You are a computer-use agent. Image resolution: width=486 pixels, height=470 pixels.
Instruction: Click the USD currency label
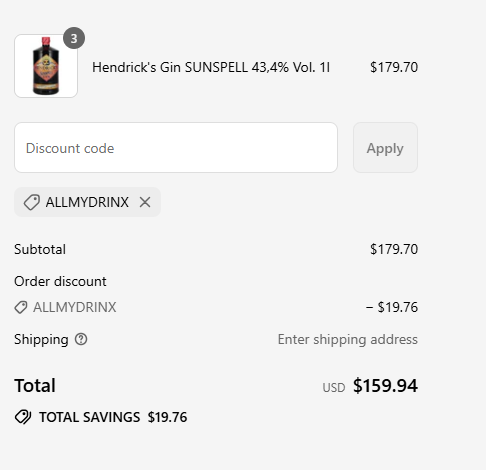coord(334,388)
